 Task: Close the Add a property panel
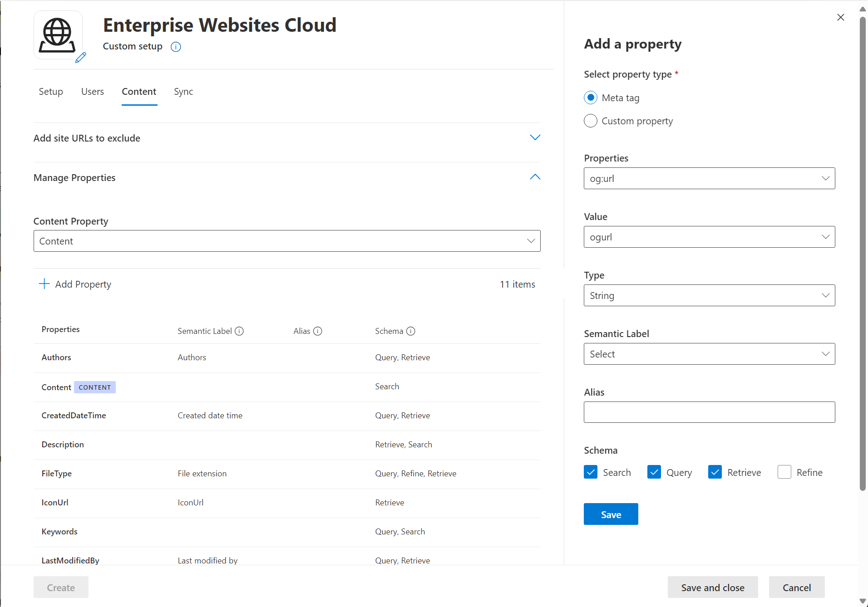click(840, 17)
